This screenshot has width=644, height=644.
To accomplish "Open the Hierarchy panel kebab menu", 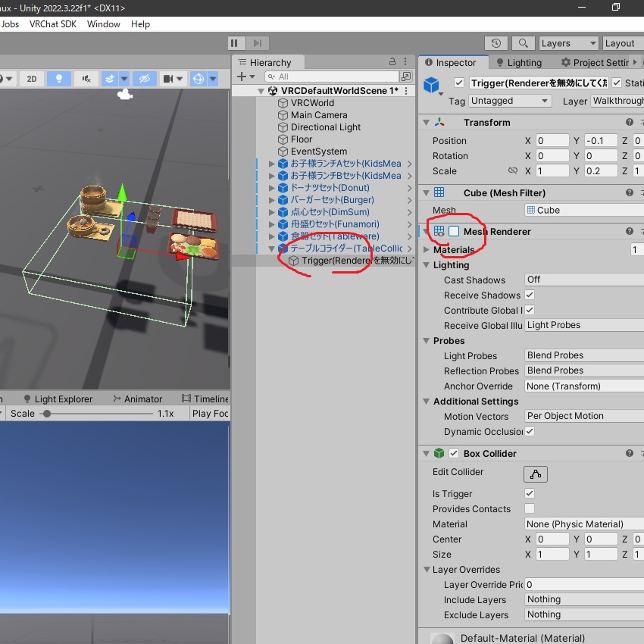I will pos(405,61).
